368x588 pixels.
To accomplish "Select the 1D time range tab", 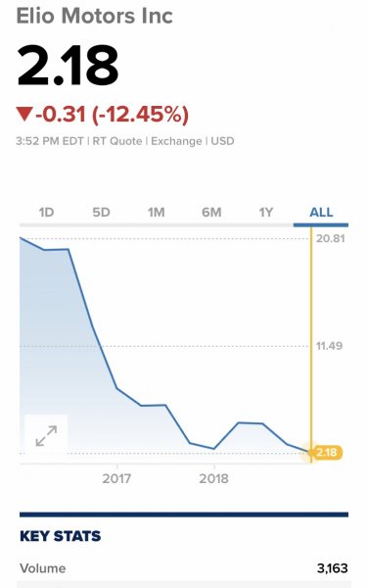I will [x=46, y=213].
